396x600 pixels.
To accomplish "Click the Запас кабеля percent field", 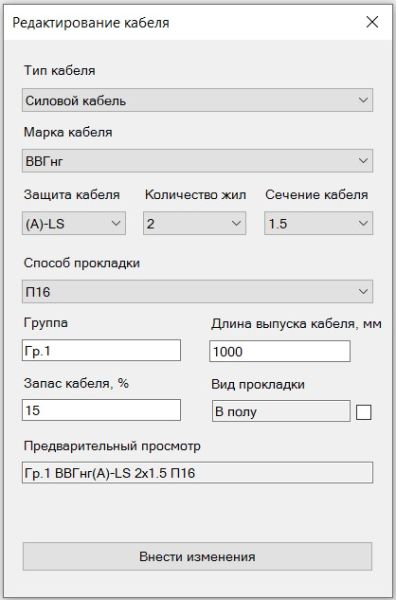I will 101,410.
